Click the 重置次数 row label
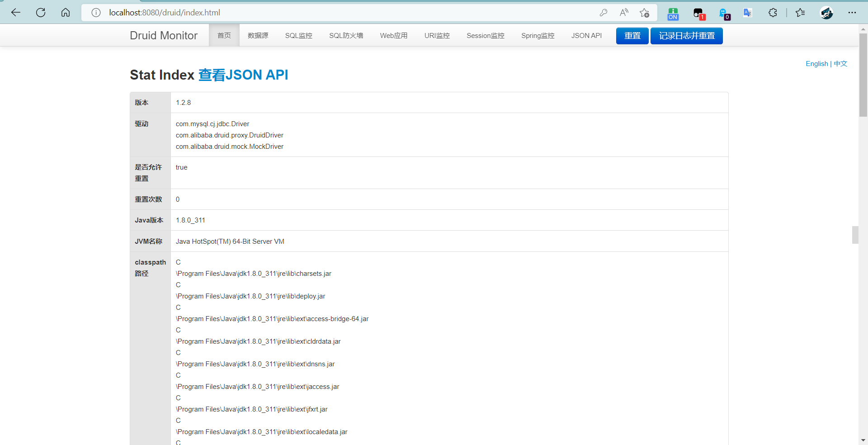Viewport: 868px width, 445px height. tap(148, 199)
